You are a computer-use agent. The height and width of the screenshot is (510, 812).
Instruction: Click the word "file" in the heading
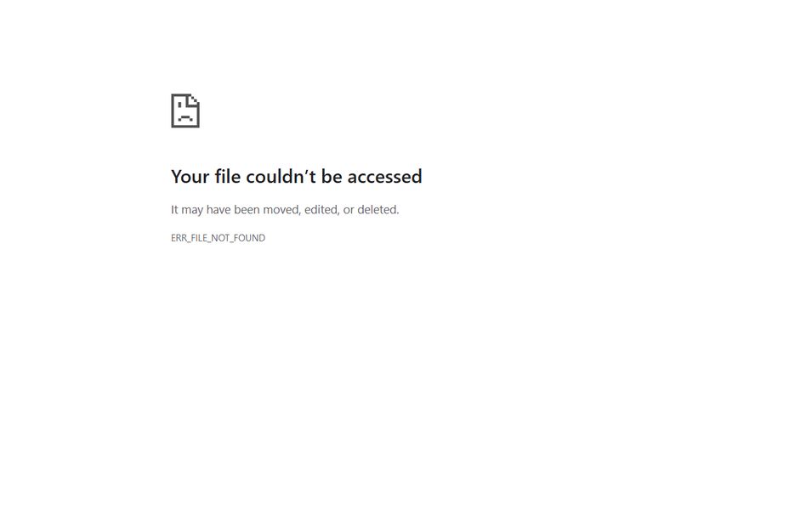(x=228, y=176)
